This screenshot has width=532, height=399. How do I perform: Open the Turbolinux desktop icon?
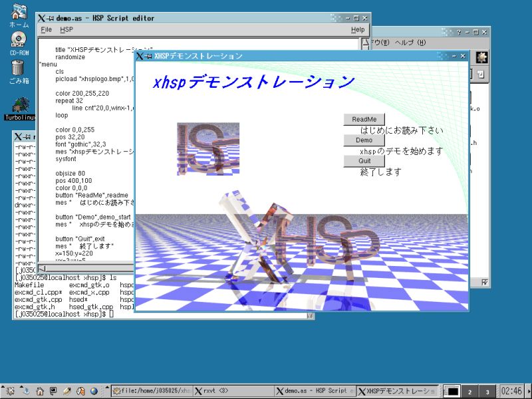click(x=20, y=106)
